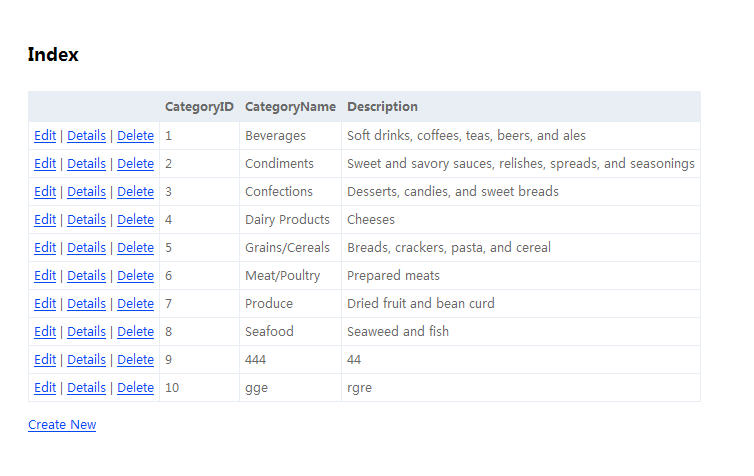The image size is (754, 476).
Task: Show Details for Dairy Products
Action: (x=86, y=220)
